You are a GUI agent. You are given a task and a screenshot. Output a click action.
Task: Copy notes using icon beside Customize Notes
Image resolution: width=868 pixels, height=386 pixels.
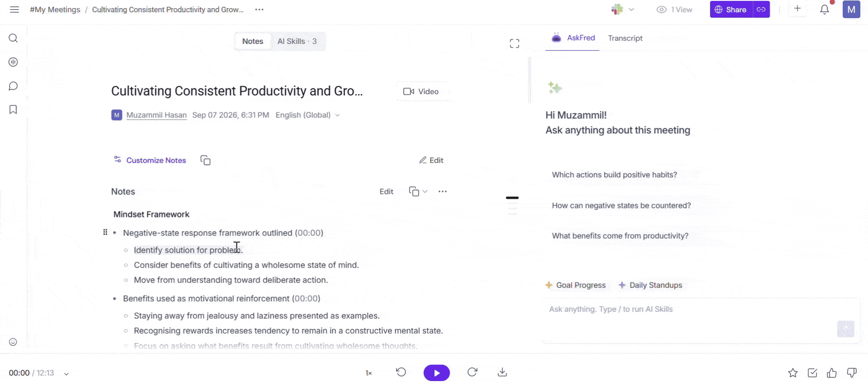(x=205, y=160)
